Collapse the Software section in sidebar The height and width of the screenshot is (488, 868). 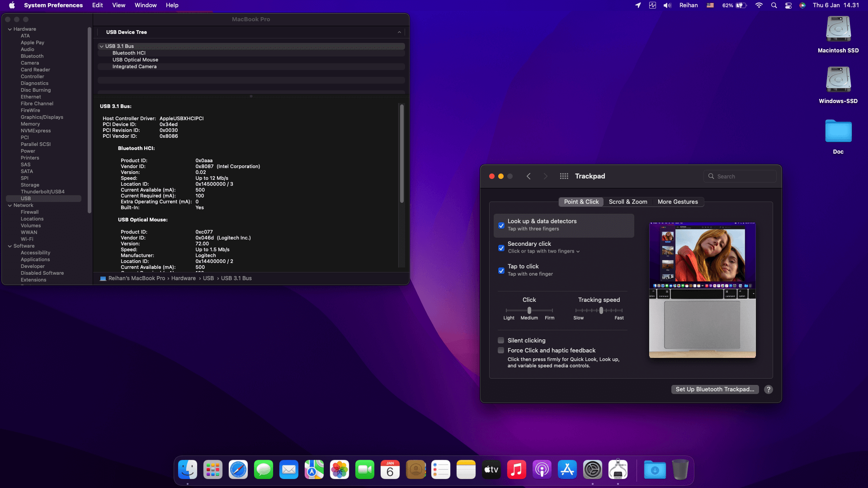[9, 246]
